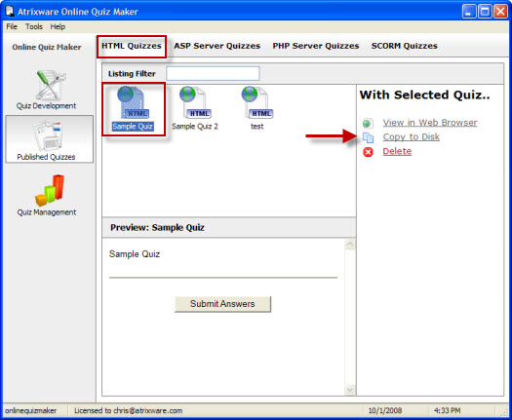Click the Submit Answers button in preview
Screen dimensions: 512x420
tap(222, 304)
